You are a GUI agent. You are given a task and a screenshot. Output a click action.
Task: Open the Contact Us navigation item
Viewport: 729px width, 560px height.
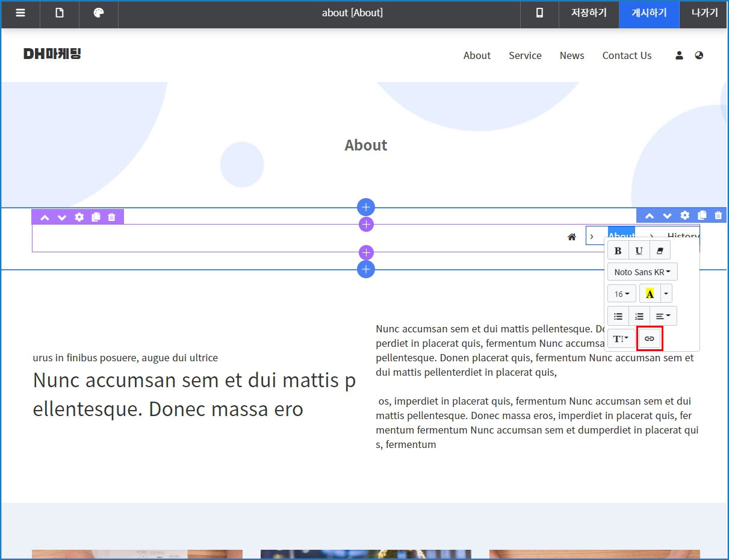tap(627, 55)
